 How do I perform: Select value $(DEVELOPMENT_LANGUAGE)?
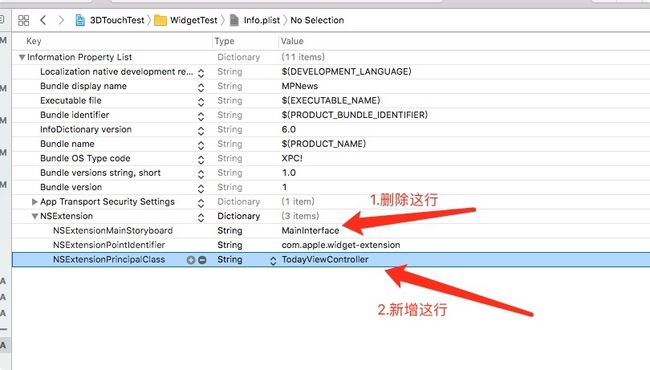click(x=347, y=72)
